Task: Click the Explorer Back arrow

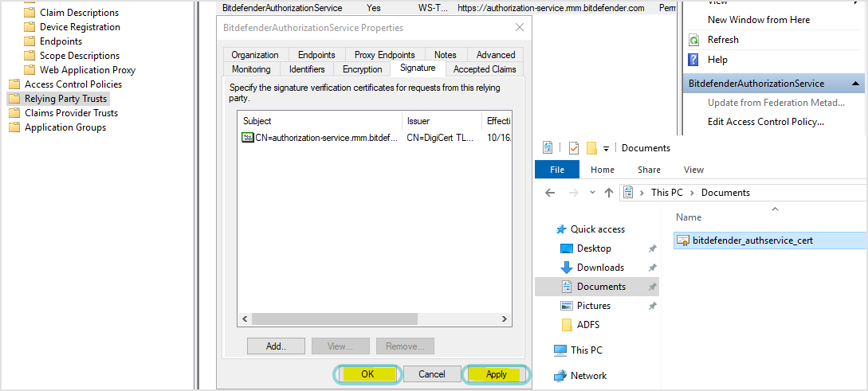Action: pyautogui.click(x=550, y=193)
